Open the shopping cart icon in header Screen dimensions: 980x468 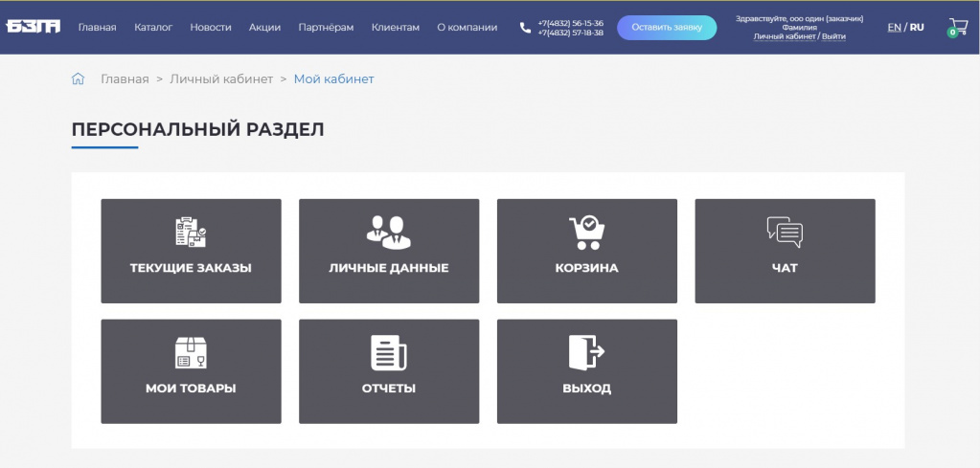point(958,27)
